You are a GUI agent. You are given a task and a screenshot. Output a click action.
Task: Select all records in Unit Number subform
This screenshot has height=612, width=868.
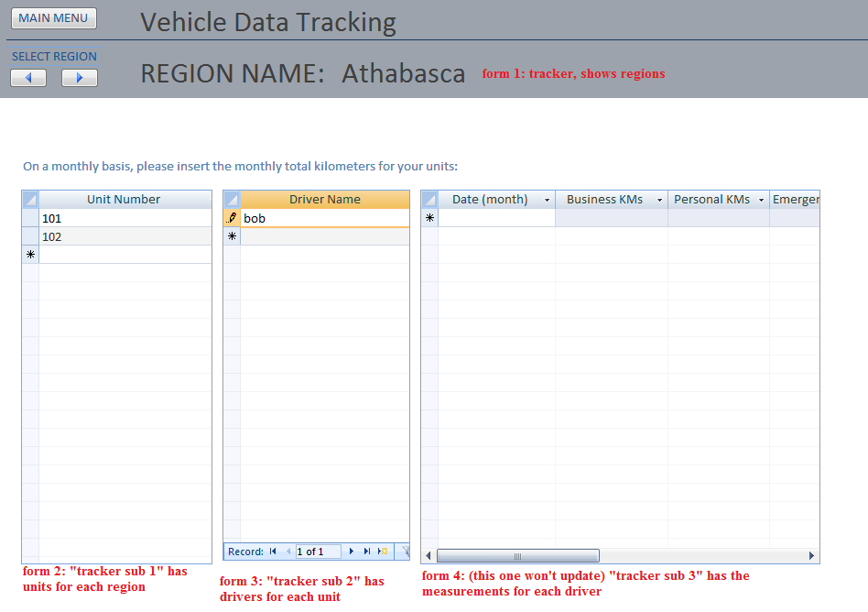(30, 200)
